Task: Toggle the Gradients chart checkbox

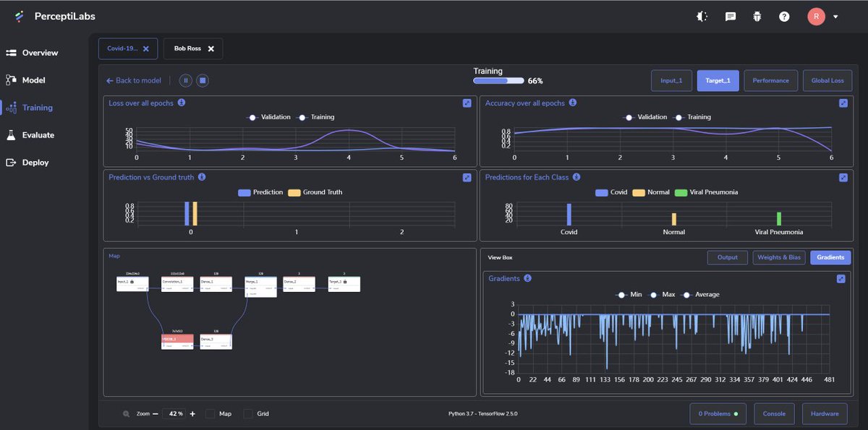Action: tap(842, 278)
